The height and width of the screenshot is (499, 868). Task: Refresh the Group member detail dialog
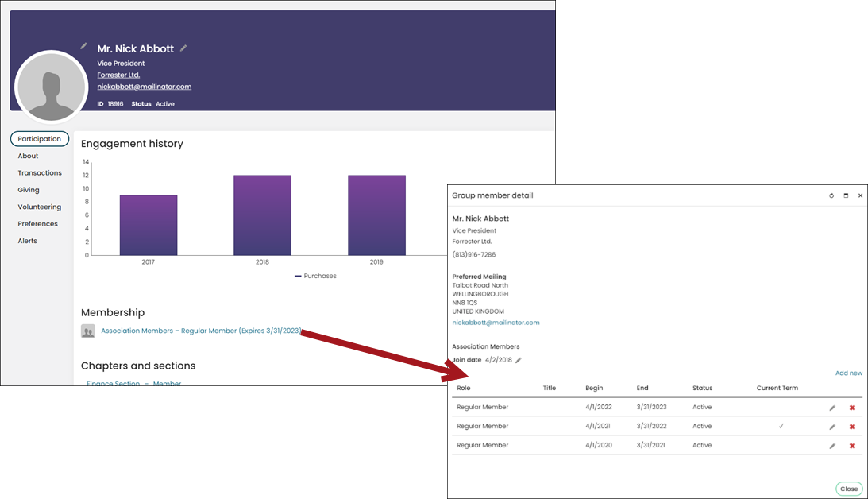pyautogui.click(x=831, y=195)
